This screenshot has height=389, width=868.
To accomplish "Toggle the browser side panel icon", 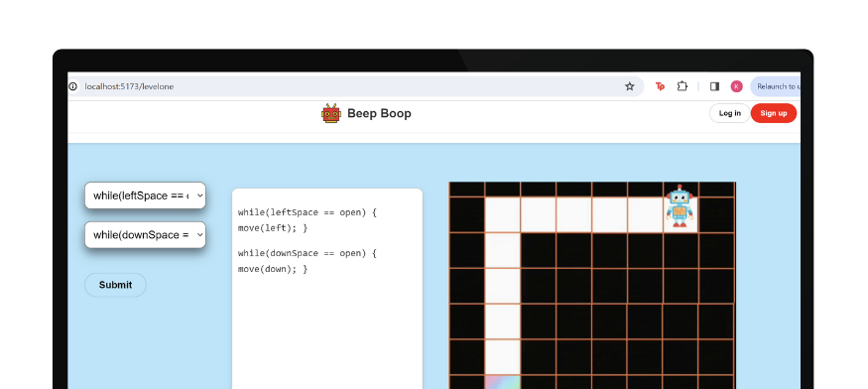I will [x=714, y=86].
